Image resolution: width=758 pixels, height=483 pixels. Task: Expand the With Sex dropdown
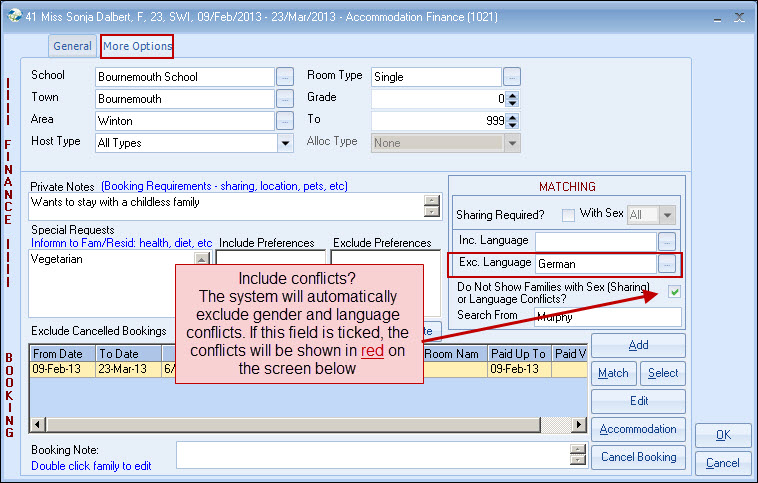coord(667,214)
